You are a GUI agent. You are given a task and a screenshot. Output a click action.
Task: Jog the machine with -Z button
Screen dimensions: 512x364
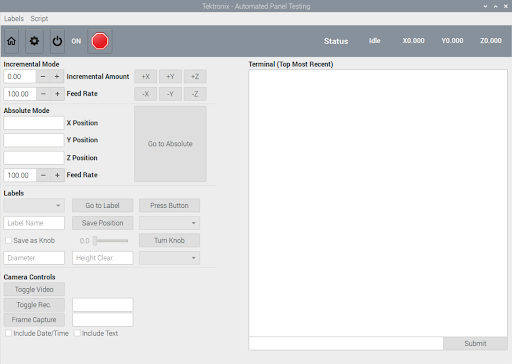tap(195, 94)
